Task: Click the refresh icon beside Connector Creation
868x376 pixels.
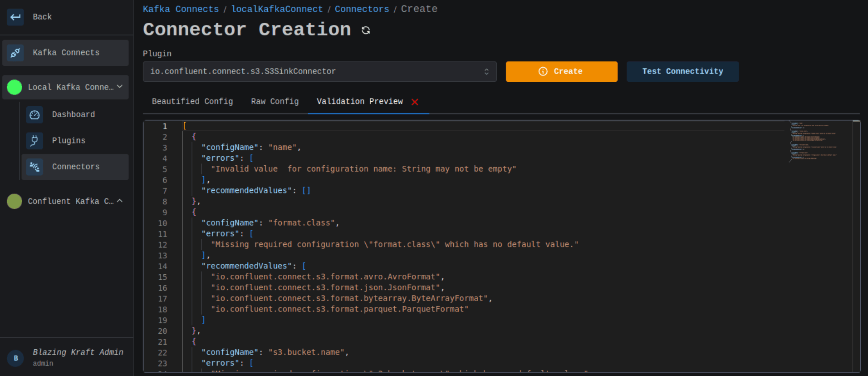Action: [366, 30]
